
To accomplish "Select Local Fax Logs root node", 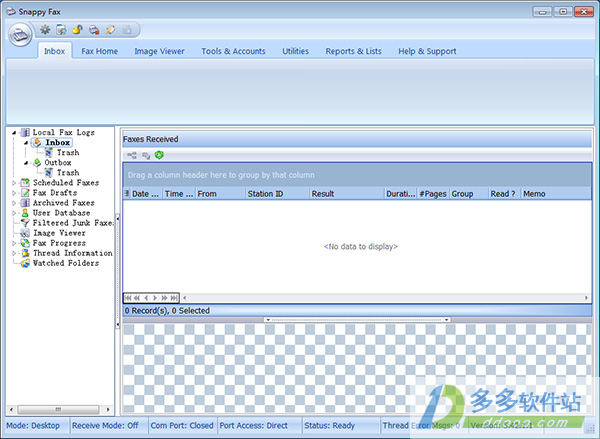I will click(64, 132).
